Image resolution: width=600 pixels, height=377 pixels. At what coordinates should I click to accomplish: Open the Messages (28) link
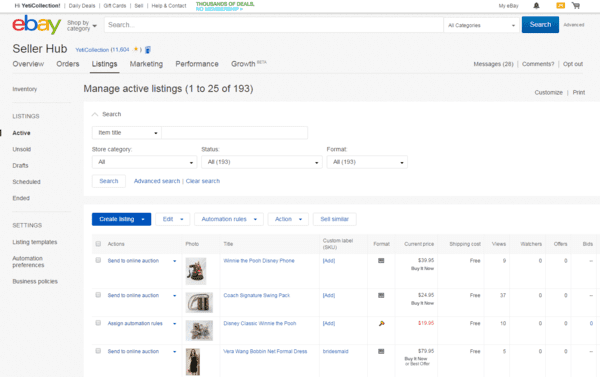(493, 64)
